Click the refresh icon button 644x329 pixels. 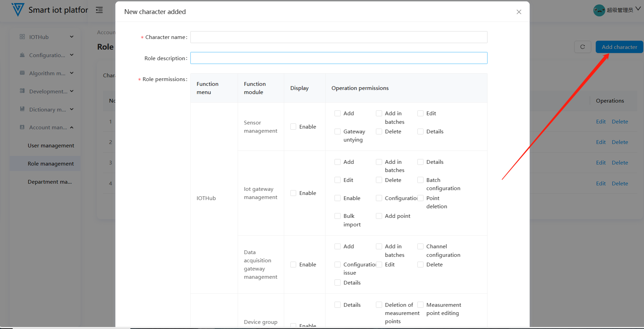click(x=582, y=47)
